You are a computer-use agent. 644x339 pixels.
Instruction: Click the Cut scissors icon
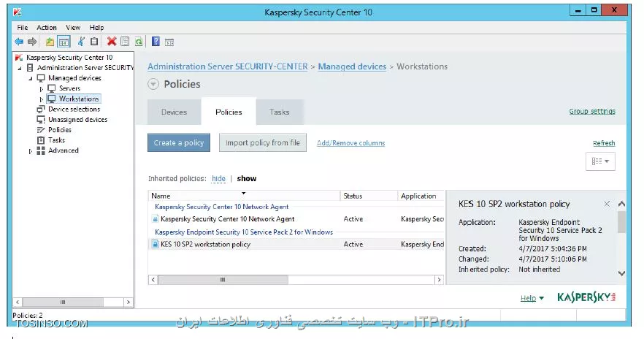81,42
